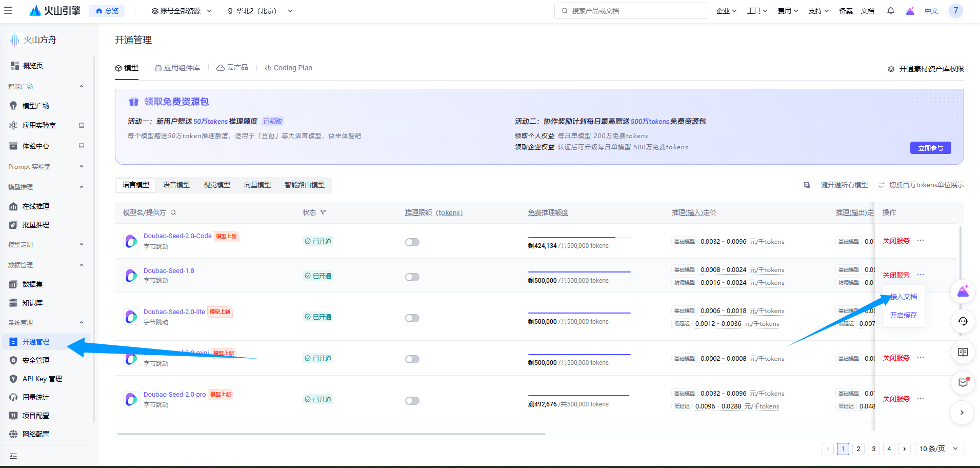
Task: Enable inference limit switch for Doubao-Seed-1.8
Action: 412,277
